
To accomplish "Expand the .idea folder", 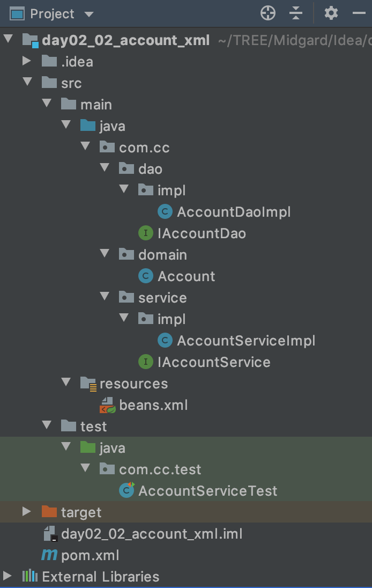I will [x=27, y=62].
